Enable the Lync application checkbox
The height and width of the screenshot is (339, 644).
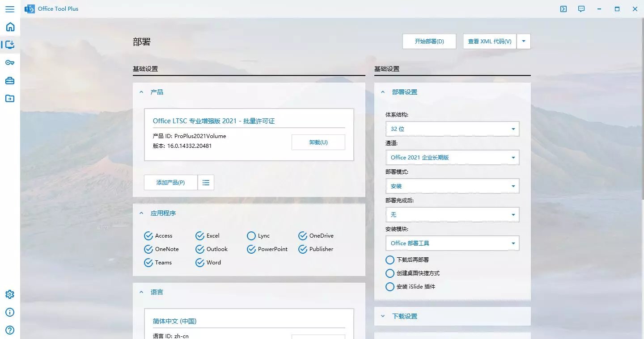tap(251, 235)
